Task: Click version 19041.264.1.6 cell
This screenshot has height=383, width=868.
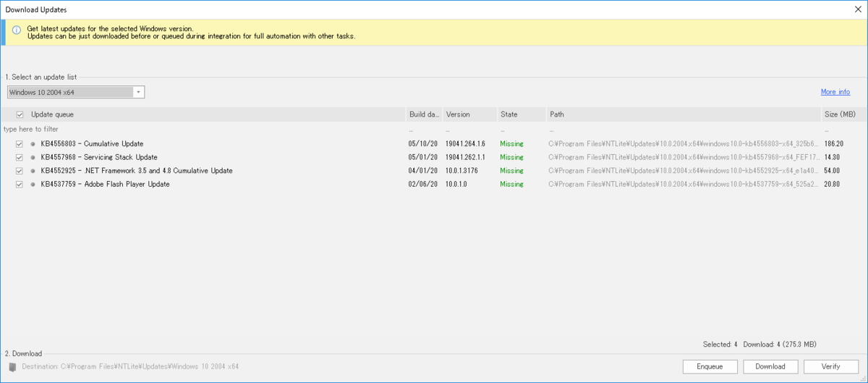Action: coord(466,144)
